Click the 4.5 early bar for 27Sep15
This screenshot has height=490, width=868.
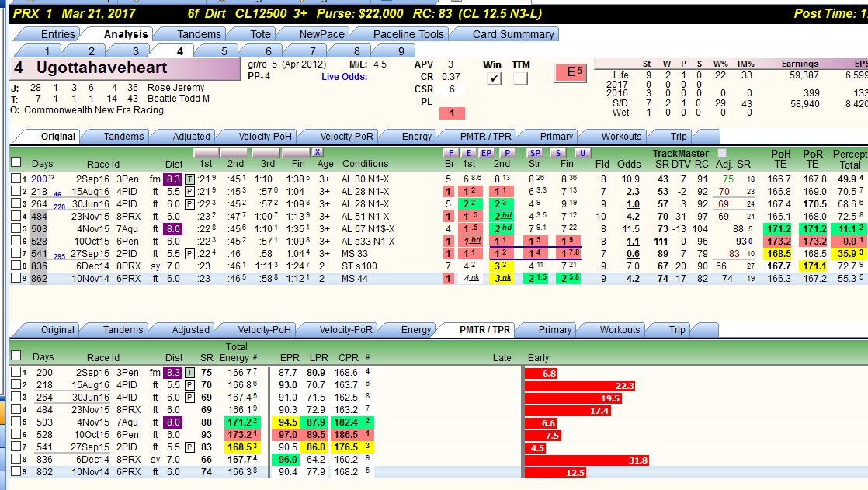(x=536, y=448)
